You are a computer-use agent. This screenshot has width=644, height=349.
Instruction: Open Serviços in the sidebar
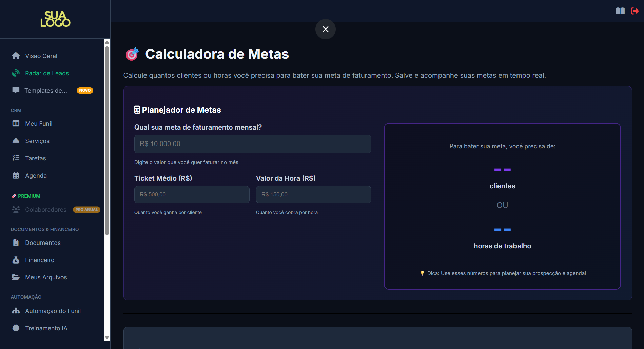tap(37, 141)
